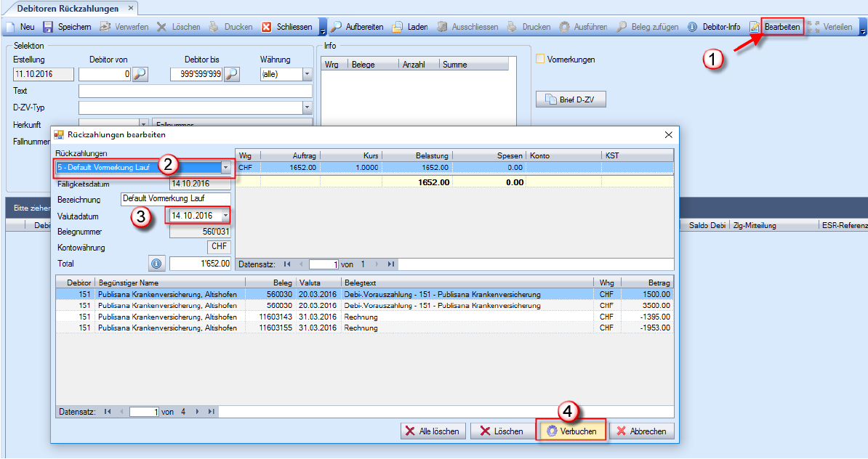The height and width of the screenshot is (459, 868).
Task: Click the Löschen X toolbar item
Action: pos(178,27)
